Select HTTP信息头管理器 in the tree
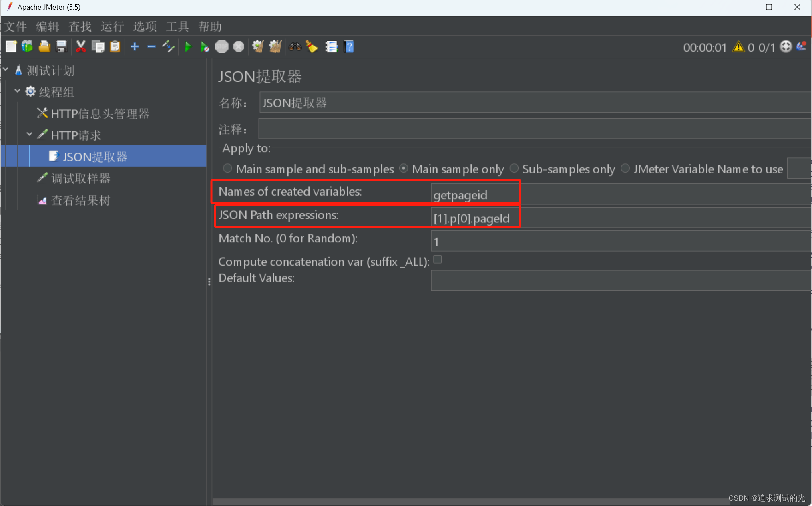Image resolution: width=812 pixels, height=506 pixels. coord(100,114)
